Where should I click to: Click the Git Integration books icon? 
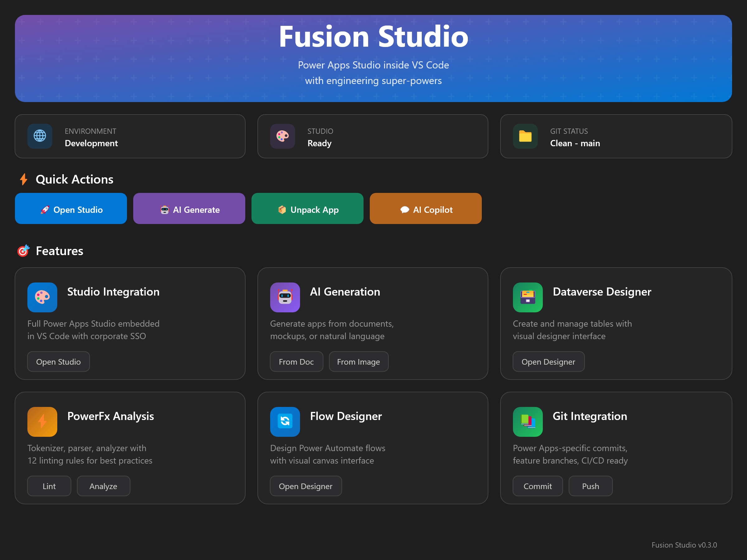pos(528,421)
